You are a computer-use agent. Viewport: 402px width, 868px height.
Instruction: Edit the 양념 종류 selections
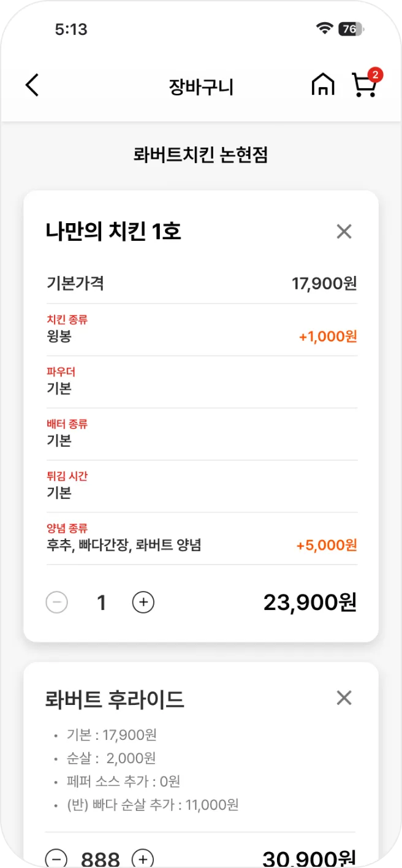[201, 538]
